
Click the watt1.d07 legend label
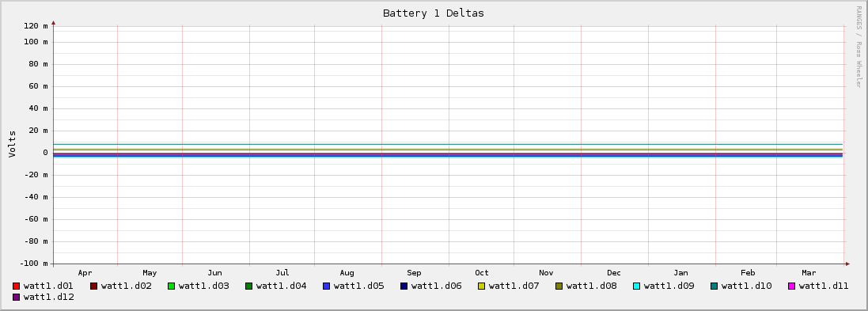click(x=514, y=286)
